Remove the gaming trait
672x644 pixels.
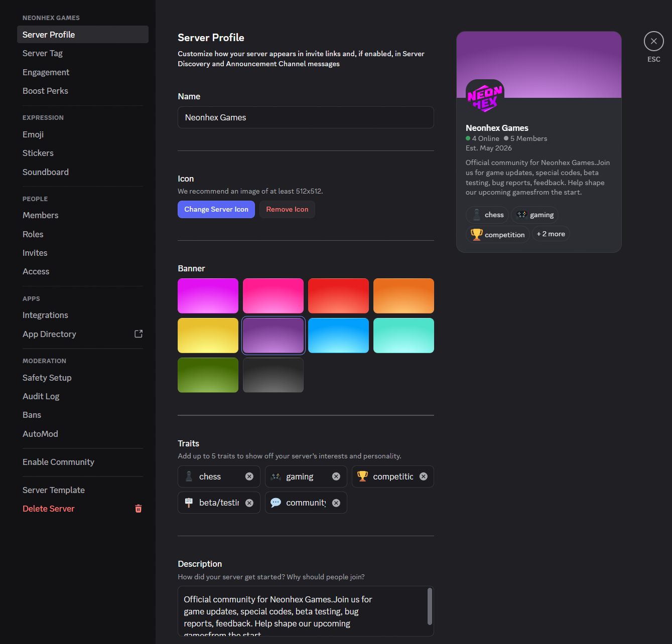(336, 476)
